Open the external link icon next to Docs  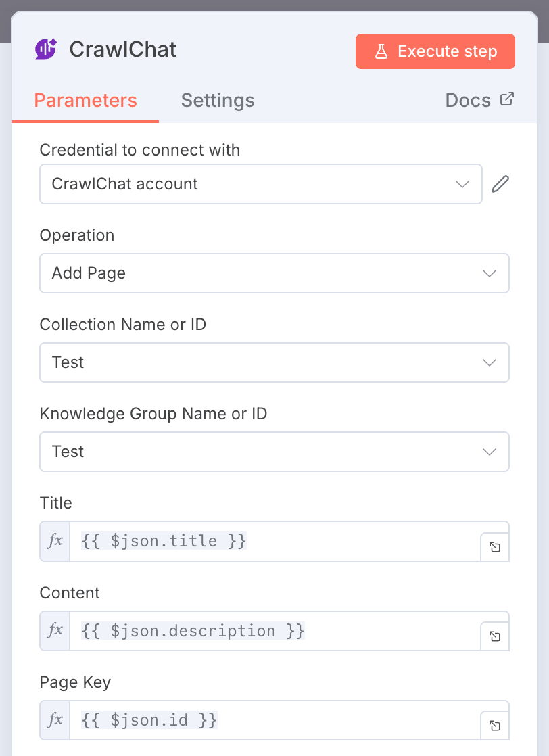(x=506, y=99)
